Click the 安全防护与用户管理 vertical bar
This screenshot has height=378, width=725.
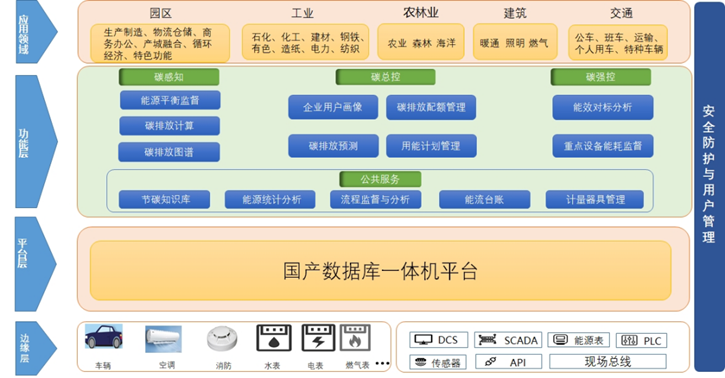tap(708, 187)
